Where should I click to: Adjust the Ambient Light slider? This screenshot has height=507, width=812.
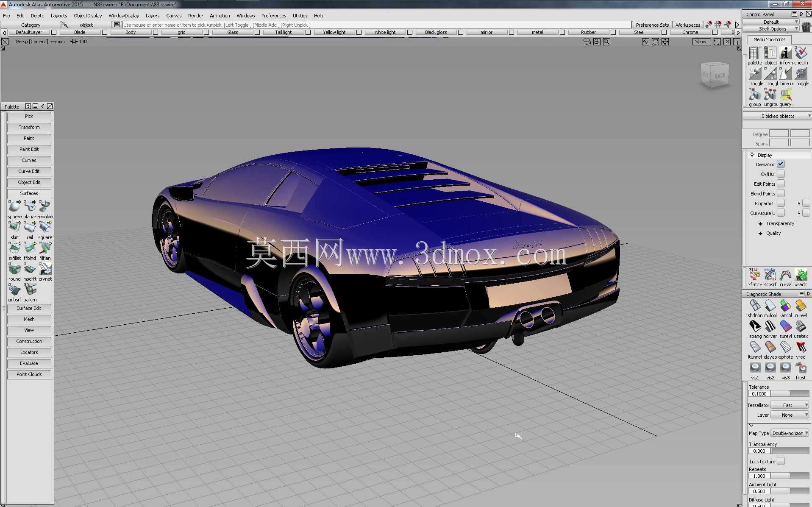(x=790, y=491)
